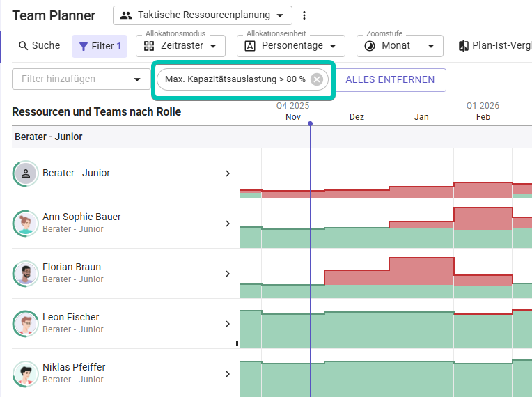Open the Allokationsmodus Zeitraster dropdown
The image size is (532, 397).
coord(180,46)
